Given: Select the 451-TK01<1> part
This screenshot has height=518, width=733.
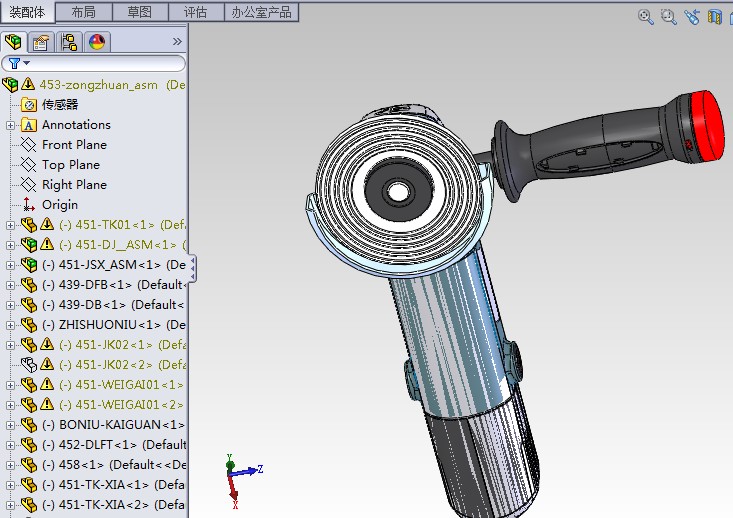Looking at the screenshot, I should 122,225.
